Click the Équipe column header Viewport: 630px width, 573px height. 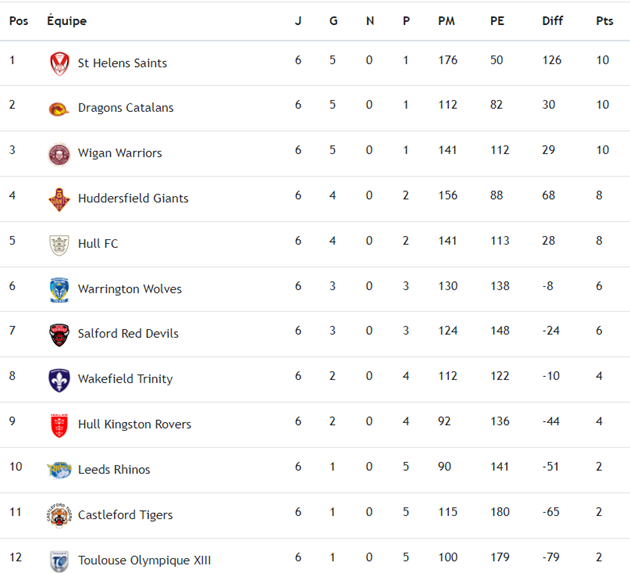click(67, 21)
